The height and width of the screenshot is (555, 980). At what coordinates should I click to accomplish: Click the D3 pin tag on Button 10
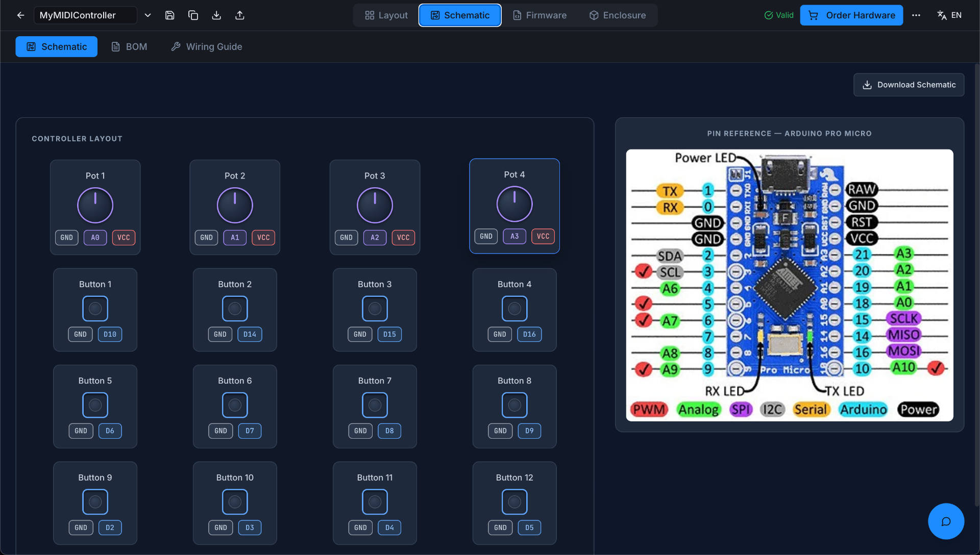[250, 528]
